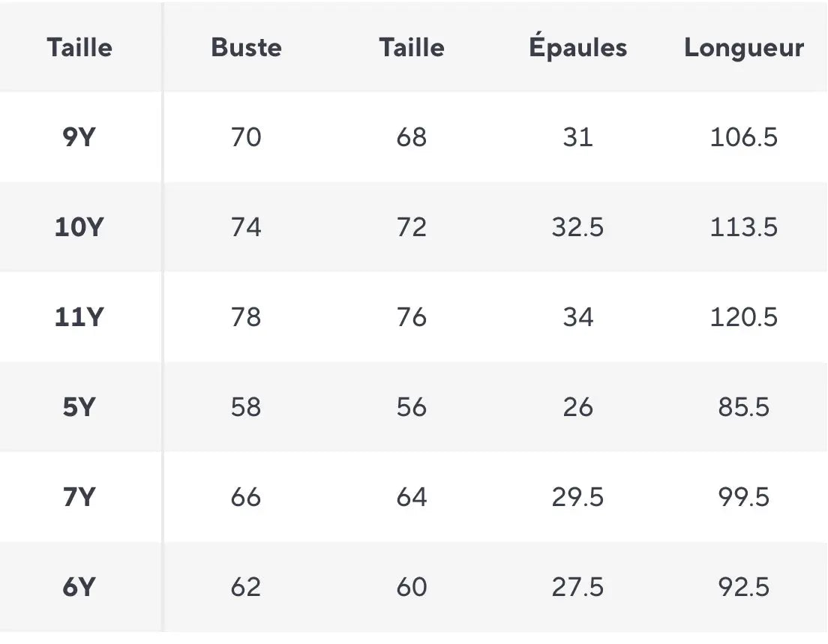Click the Longueur column header
Screen dimensions: 828x644
pos(743,49)
